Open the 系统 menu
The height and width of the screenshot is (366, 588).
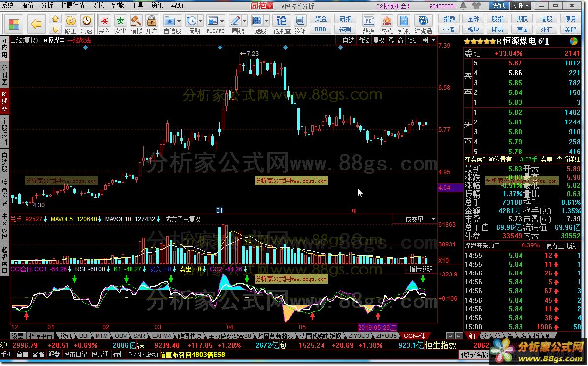click(x=7, y=5)
